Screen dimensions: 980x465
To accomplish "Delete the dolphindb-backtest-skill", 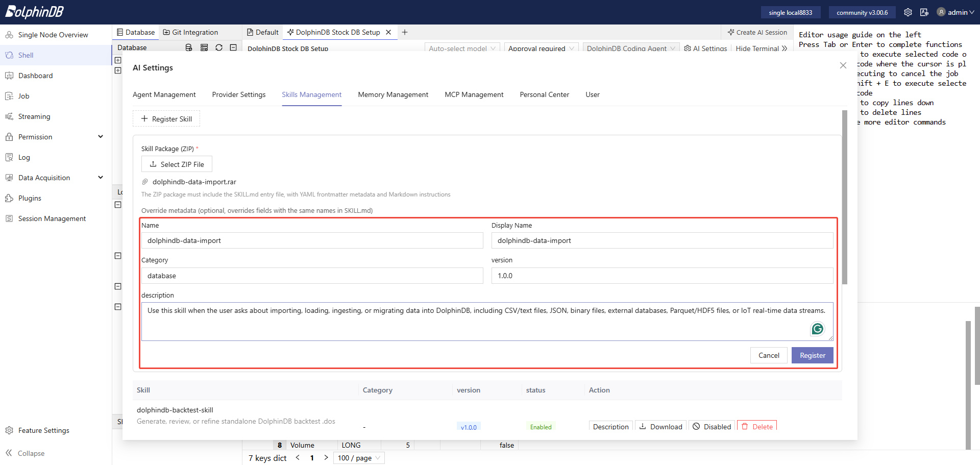I will click(757, 426).
